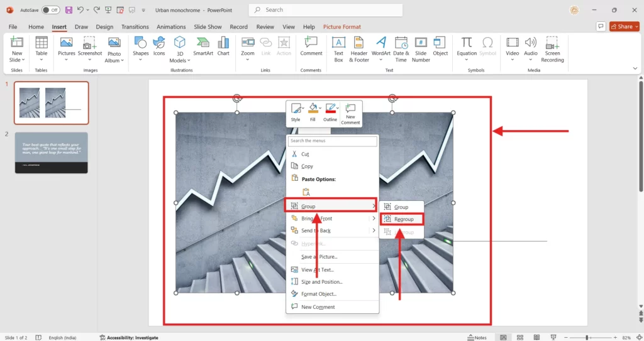Insert a Chart from the ribbon
This screenshot has width=644, height=341.
click(x=223, y=46)
